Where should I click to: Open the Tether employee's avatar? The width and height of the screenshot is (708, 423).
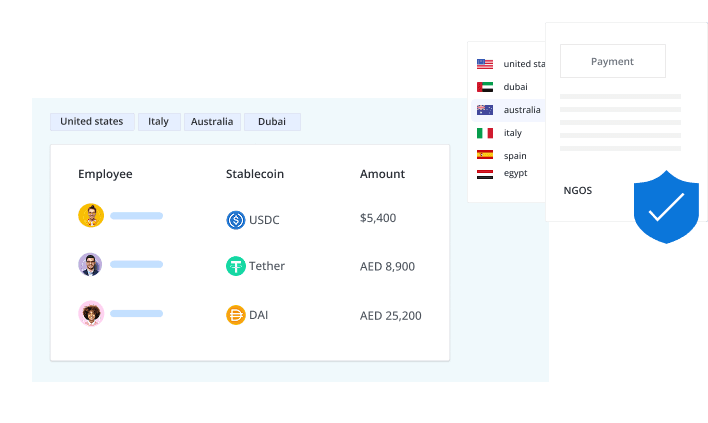coord(90,265)
